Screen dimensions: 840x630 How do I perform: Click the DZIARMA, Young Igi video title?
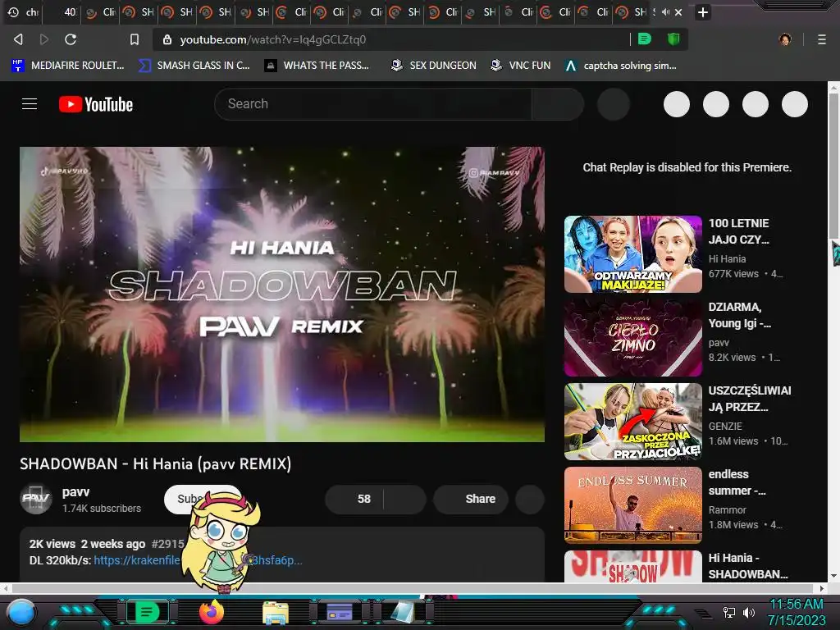coord(740,315)
